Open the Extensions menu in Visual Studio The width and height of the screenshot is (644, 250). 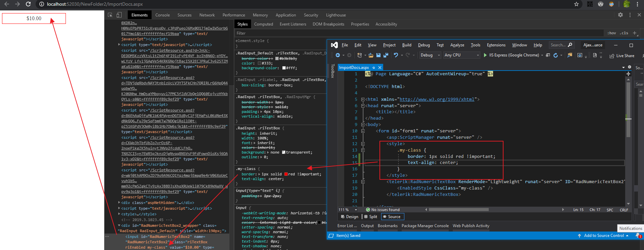click(496, 45)
